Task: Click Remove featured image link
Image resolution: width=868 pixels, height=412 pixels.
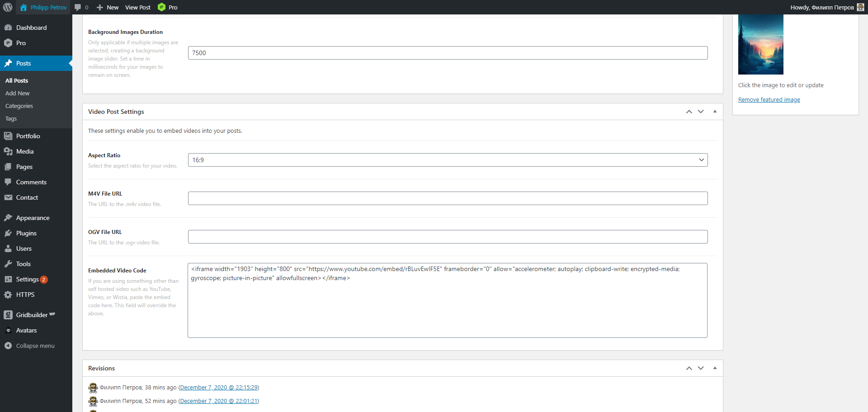Action: [769, 100]
